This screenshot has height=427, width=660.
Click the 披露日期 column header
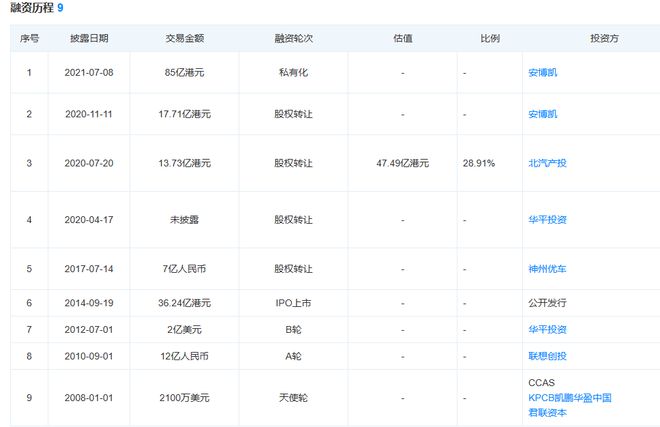pyautogui.click(x=89, y=38)
